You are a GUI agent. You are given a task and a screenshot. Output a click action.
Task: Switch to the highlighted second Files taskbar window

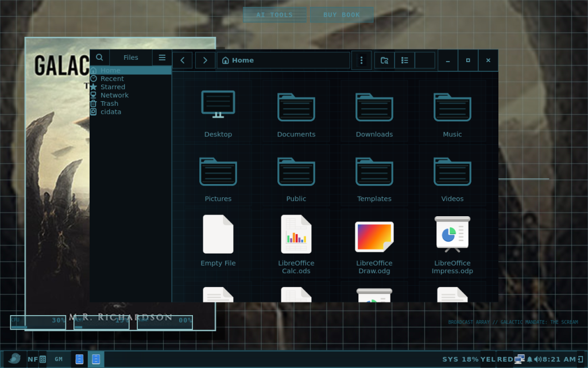click(x=96, y=359)
